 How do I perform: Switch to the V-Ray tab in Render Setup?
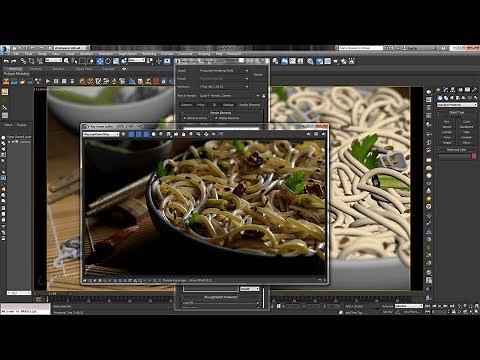coord(201,105)
